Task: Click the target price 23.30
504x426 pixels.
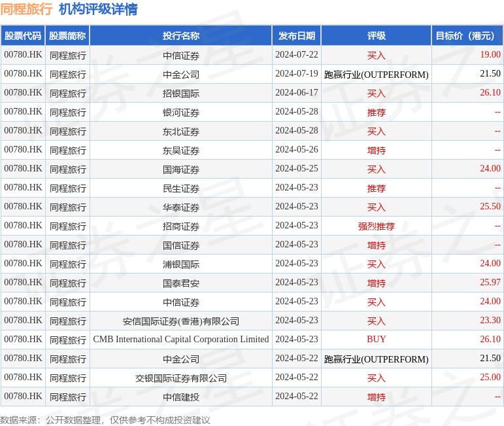Action: coord(490,320)
